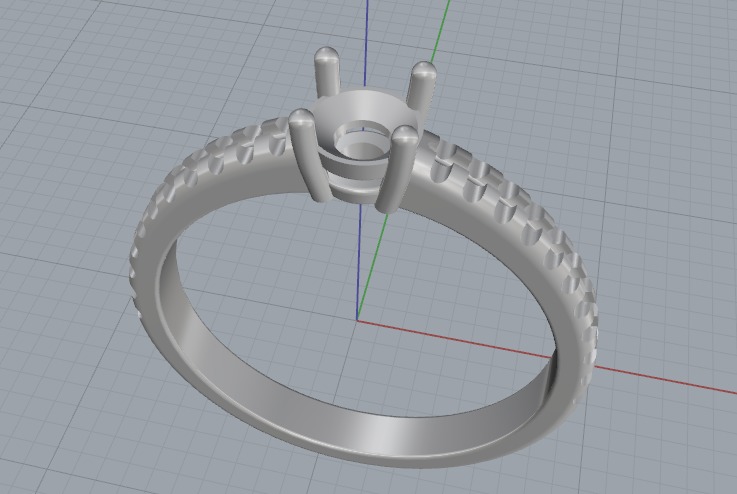Image resolution: width=737 pixels, height=494 pixels.
Task: Select the rear-left prong of the setting
Action: click(x=327, y=74)
